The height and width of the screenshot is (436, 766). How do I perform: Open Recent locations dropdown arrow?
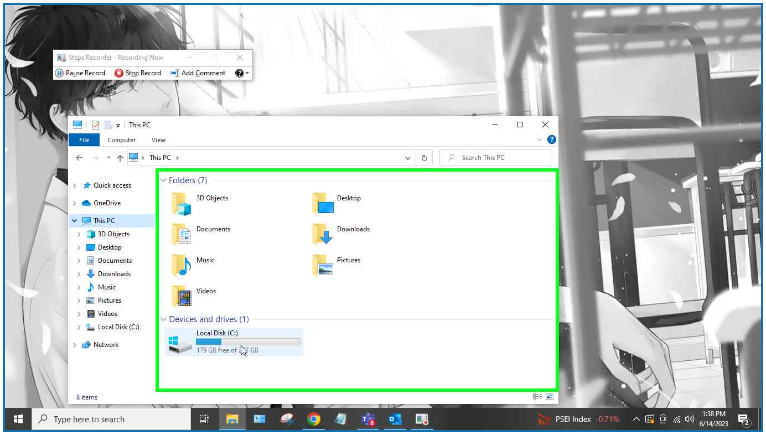tap(108, 158)
